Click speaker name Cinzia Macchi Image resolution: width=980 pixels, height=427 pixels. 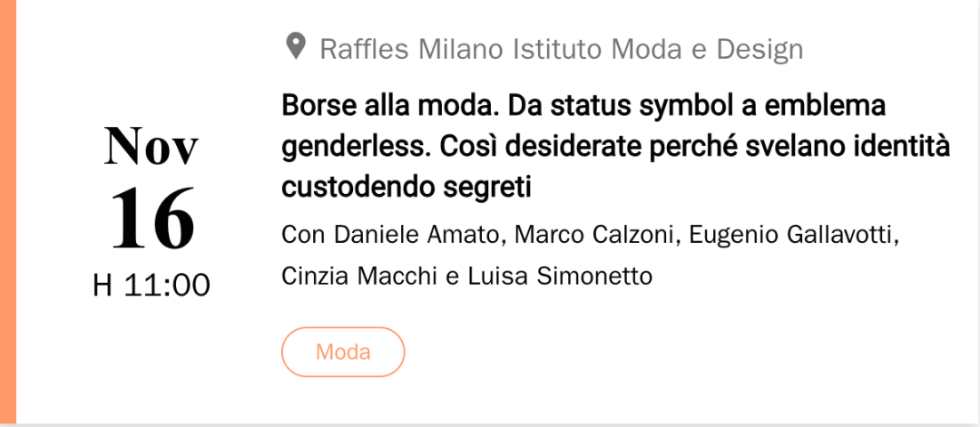pyautogui.click(x=360, y=276)
